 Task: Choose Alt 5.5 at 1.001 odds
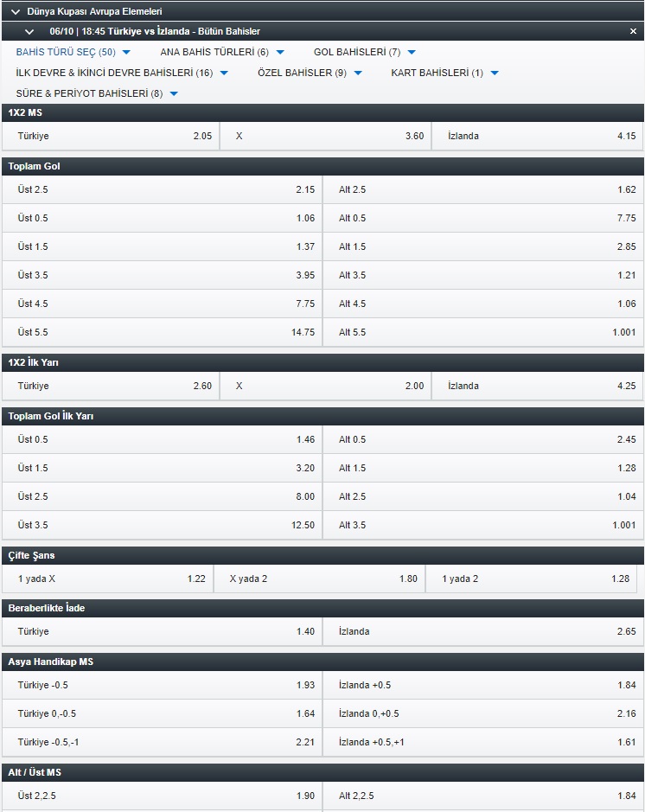[483, 332]
